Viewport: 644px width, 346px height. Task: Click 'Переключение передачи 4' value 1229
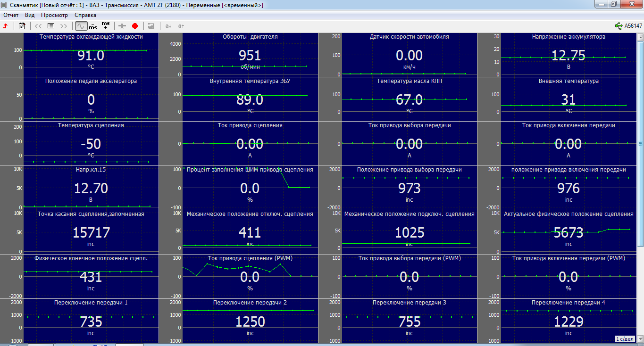pos(569,322)
